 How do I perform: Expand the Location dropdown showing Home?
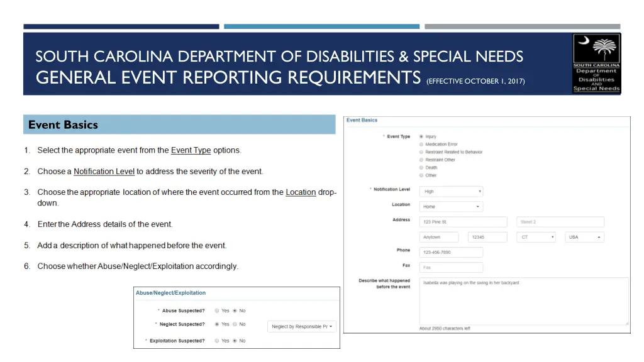coord(451,207)
